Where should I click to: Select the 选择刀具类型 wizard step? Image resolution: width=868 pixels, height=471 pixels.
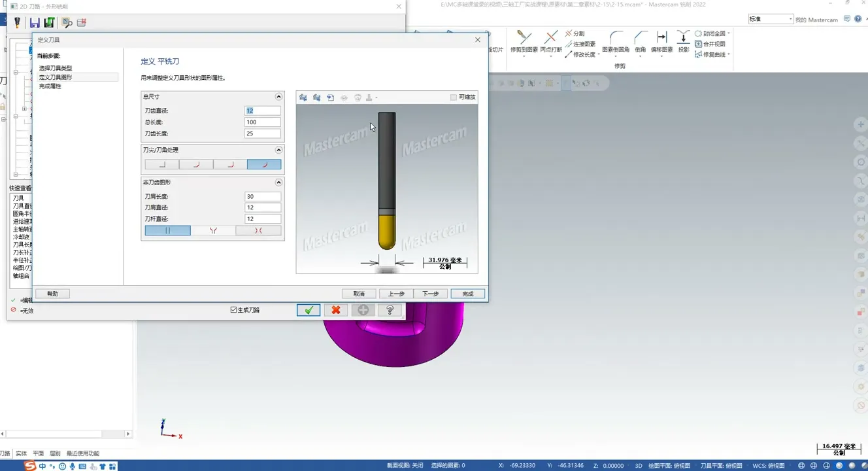56,68
